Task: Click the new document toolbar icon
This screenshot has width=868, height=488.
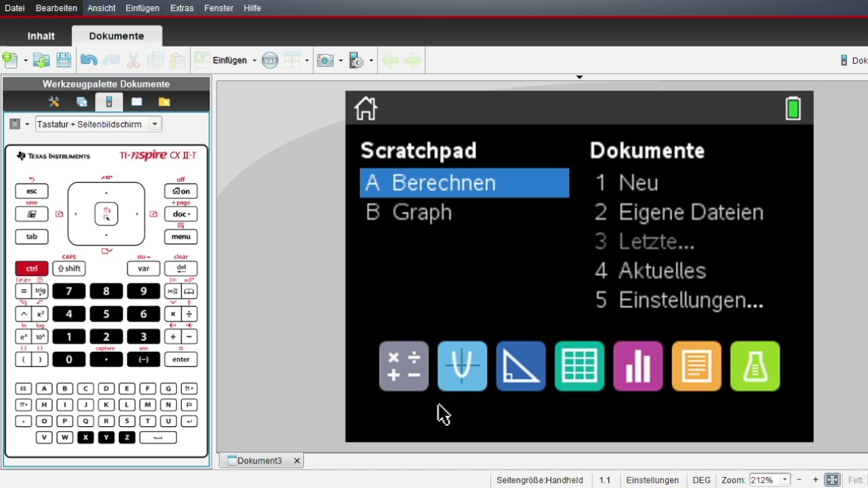Action: point(10,60)
